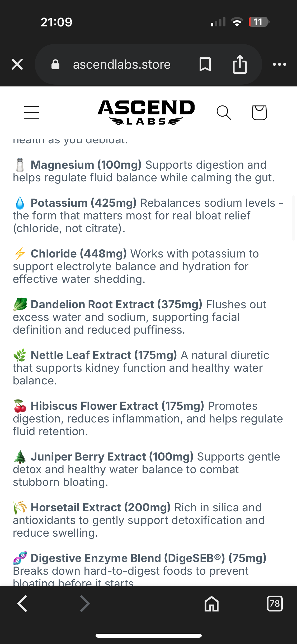297x644 pixels.
Task: Click the page scrollbar on right edge
Action: coord(293,218)
